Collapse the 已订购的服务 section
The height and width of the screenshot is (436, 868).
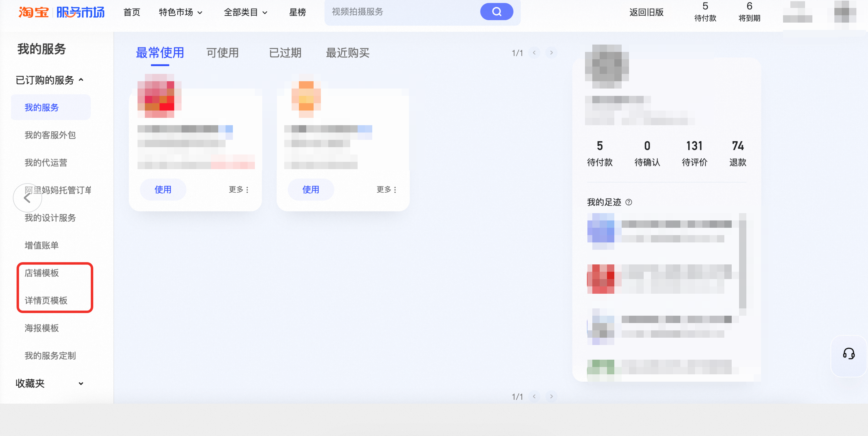(x=50, y=80)
